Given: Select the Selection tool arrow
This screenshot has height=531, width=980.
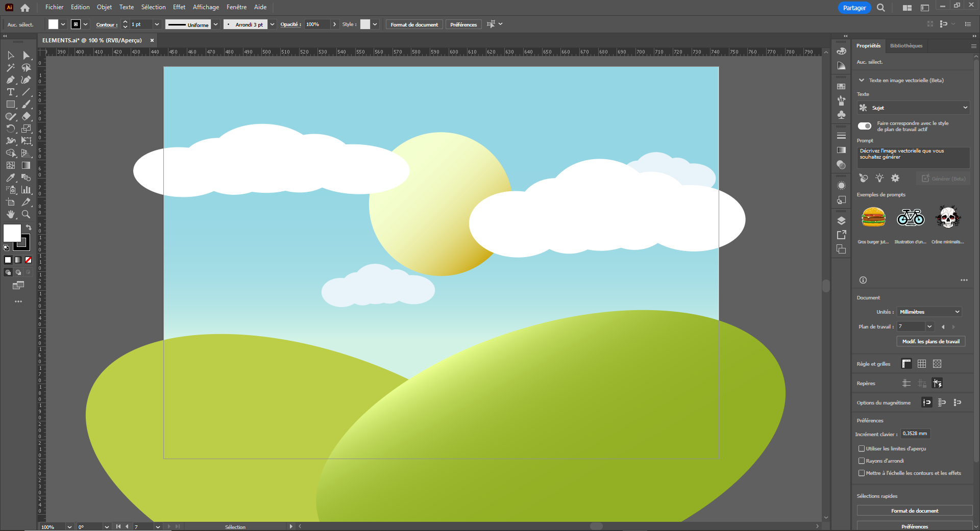Looking at the screenshot, I should 11,55.
